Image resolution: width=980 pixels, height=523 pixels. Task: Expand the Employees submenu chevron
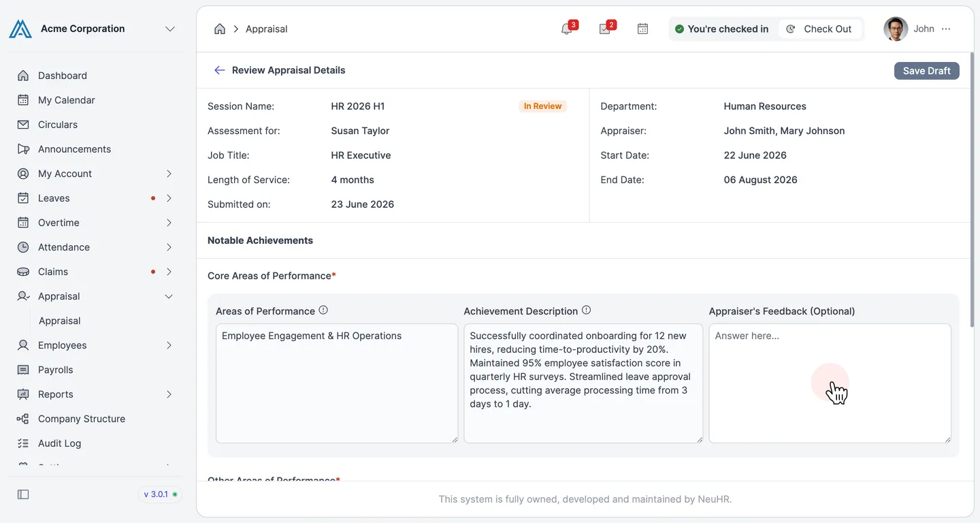click(169, 345)
